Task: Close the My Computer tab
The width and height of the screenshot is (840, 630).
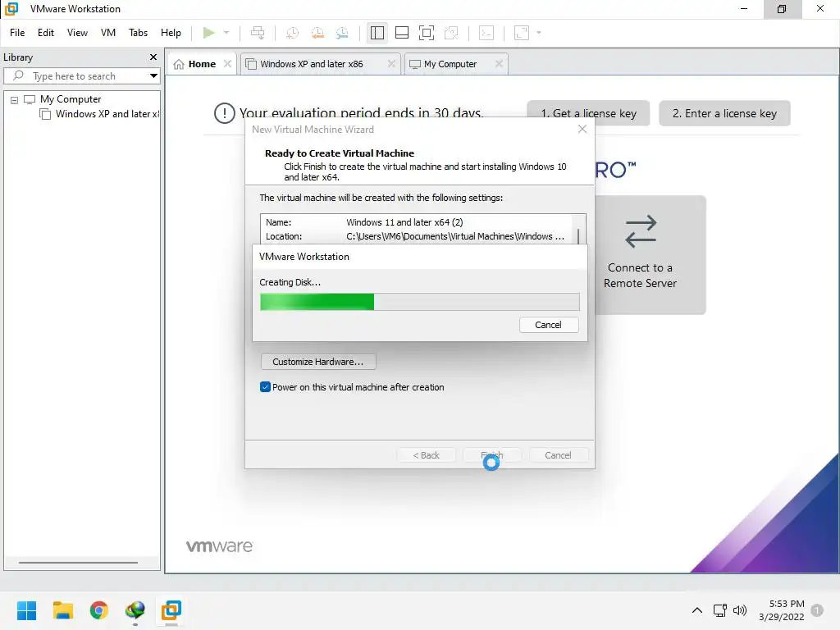Action: point(500,64)
